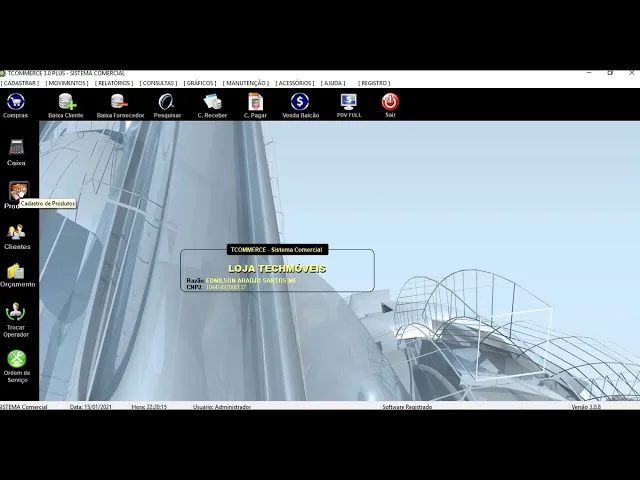Click the CNPJ number value

[x=226, y=287]
